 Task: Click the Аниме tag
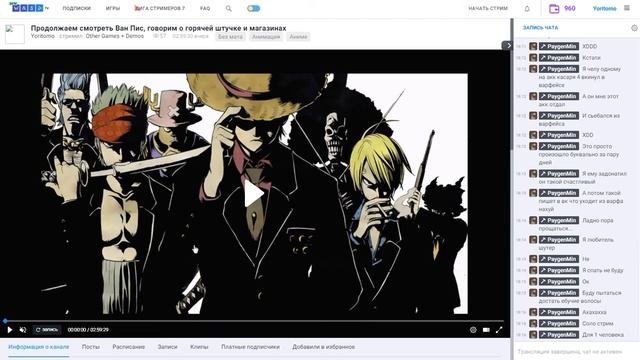pyautogui.click(x=298, y=37)
